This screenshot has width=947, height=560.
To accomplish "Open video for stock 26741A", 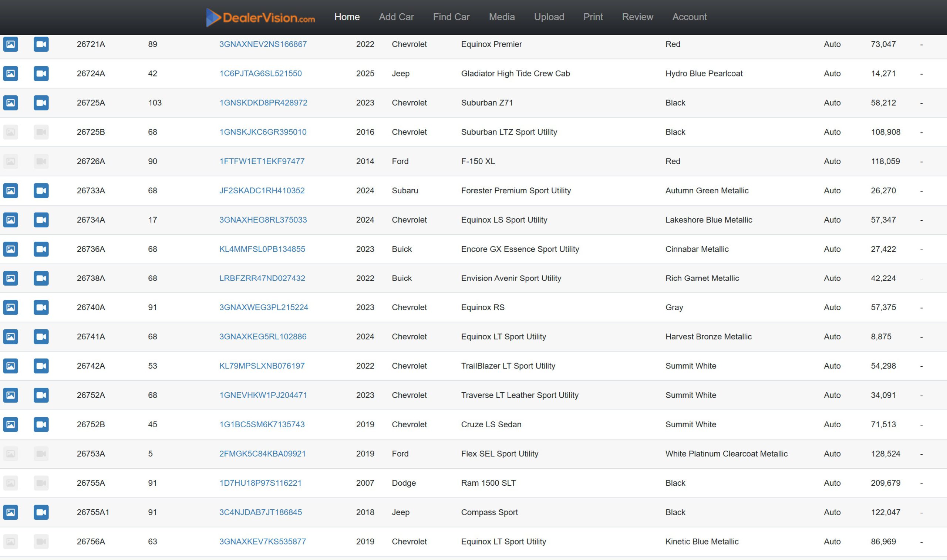I will pos(41,337).
